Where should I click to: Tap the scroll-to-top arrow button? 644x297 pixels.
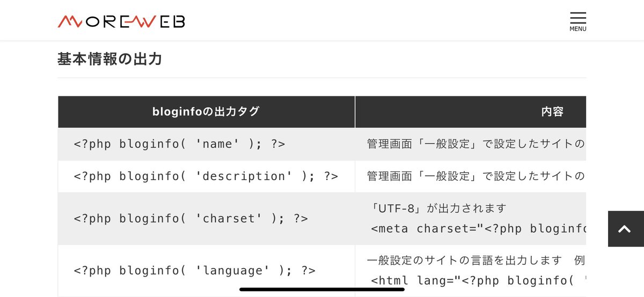(626, 229)
